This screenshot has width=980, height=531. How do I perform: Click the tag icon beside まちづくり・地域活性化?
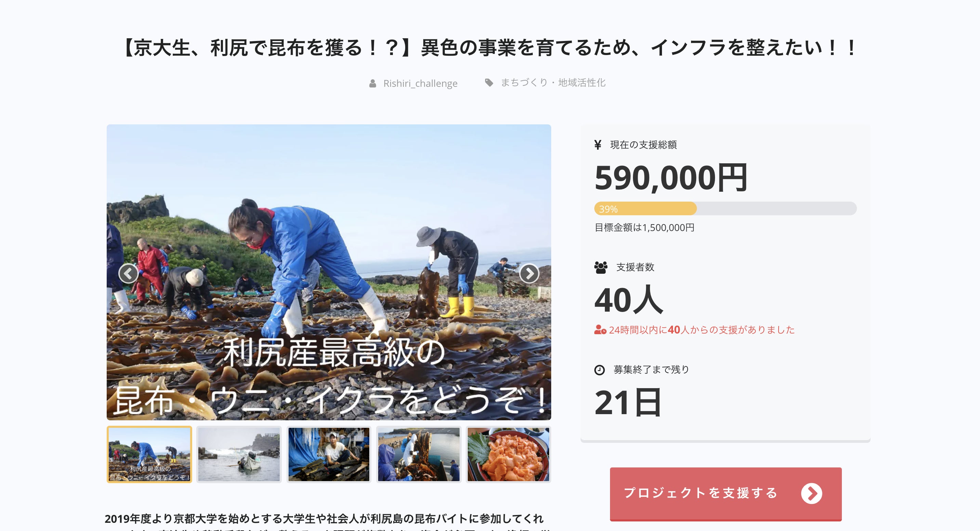tap(489, 82)
